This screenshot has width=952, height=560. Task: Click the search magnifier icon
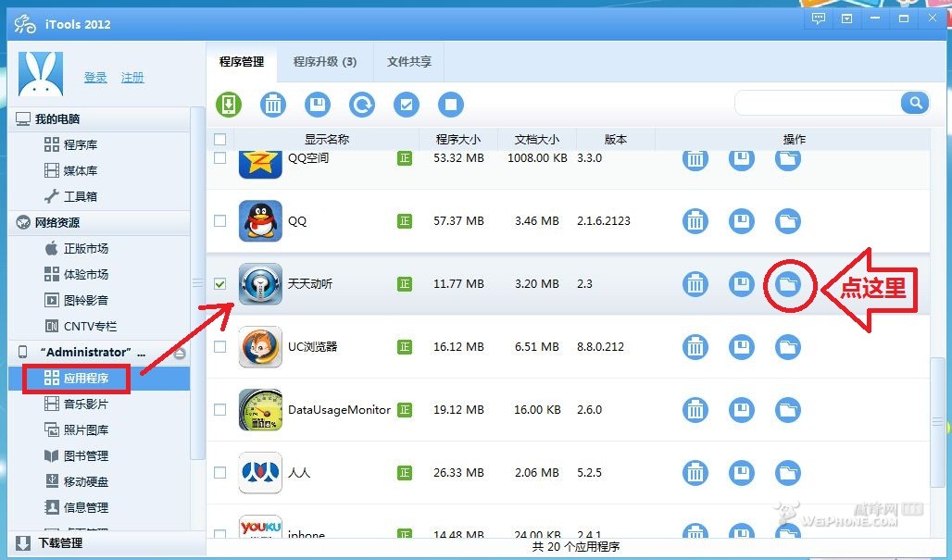(915, 103)
